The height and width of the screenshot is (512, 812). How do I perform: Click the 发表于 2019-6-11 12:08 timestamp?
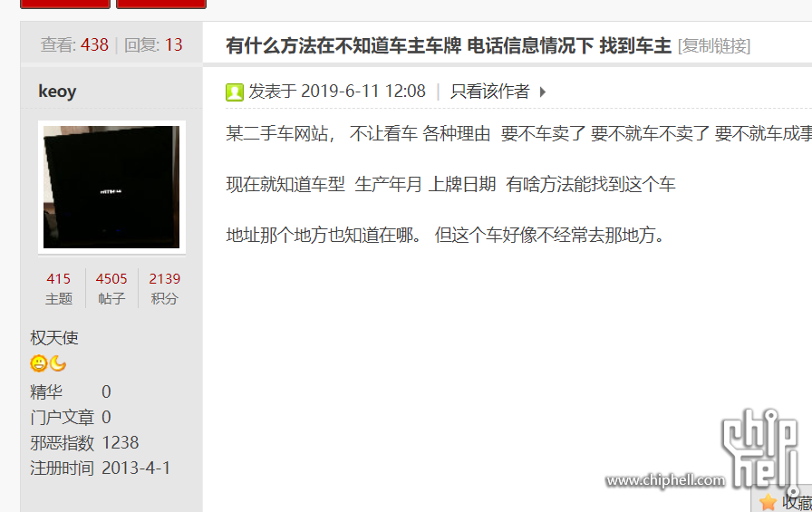pos(337,92)
